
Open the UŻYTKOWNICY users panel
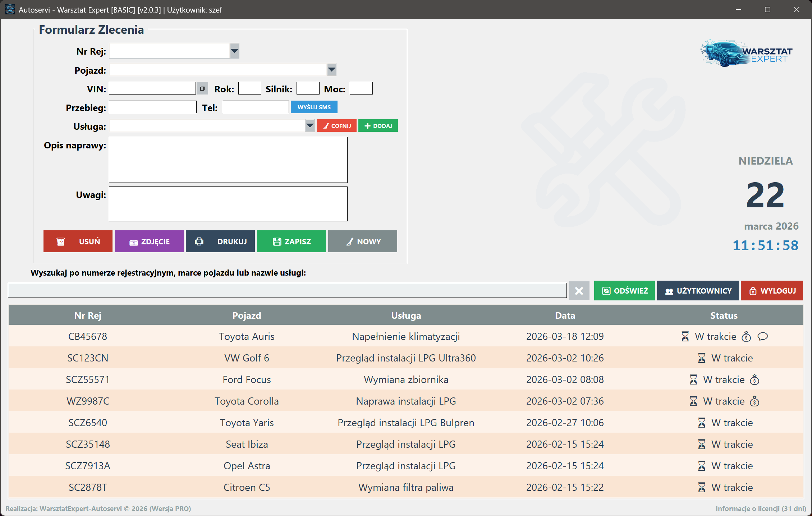pos(698,291)
